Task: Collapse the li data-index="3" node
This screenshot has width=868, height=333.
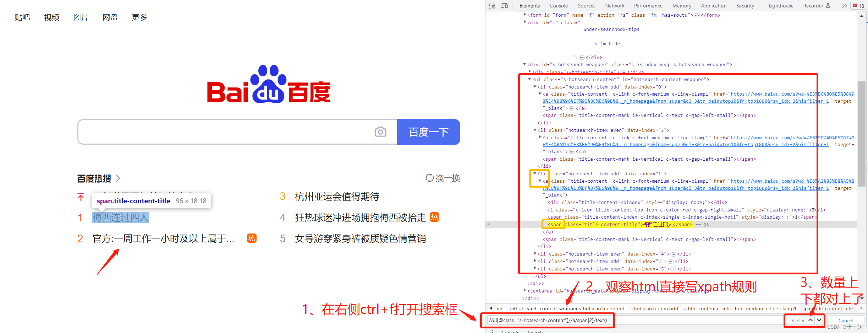Action: (x=535, y=130)
